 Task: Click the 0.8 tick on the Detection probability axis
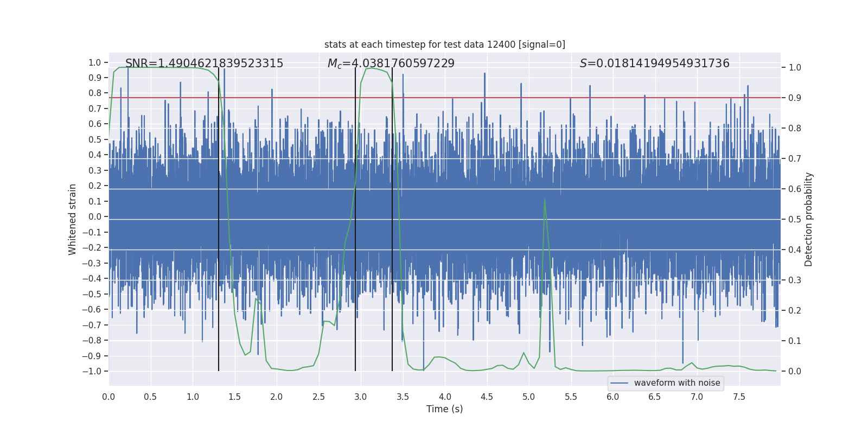click(x=795, y=129)
